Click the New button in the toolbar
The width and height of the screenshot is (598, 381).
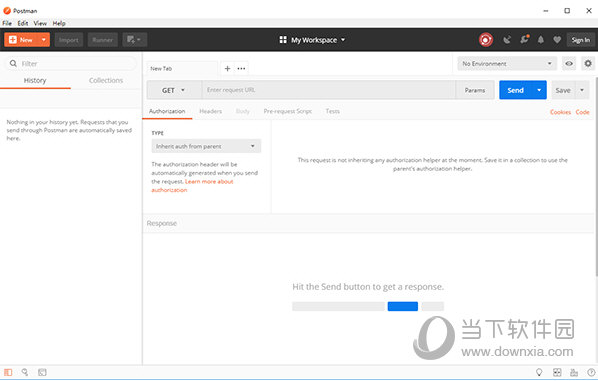tap(21, 40)
